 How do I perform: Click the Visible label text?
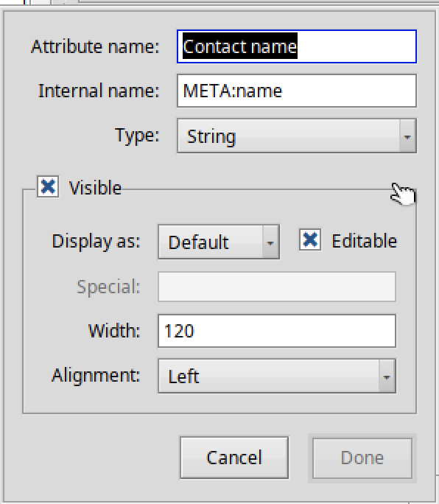[x=95, y=188]
